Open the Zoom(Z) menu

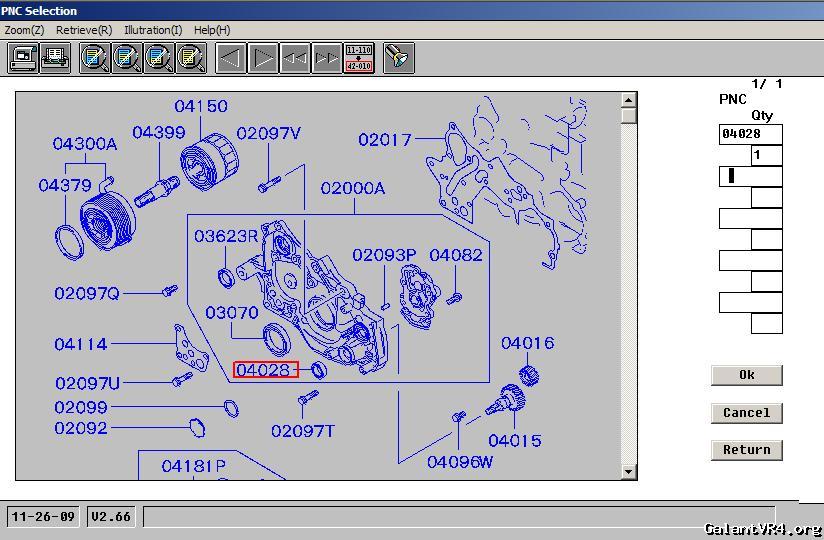point(24,30)
